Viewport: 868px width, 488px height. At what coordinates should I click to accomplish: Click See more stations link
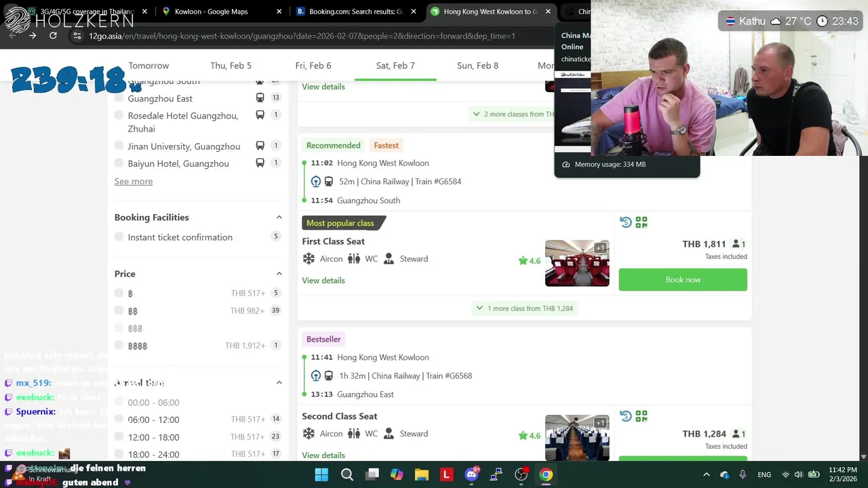(x=134, y=181)
